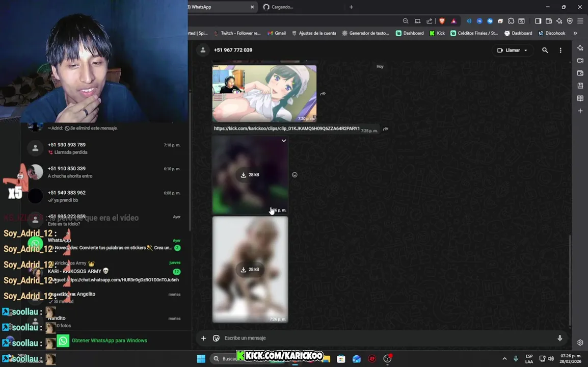This screenshot has width=588, height=367.
Task: Click the blue sound waves extension icon
Action: point(469,21)
